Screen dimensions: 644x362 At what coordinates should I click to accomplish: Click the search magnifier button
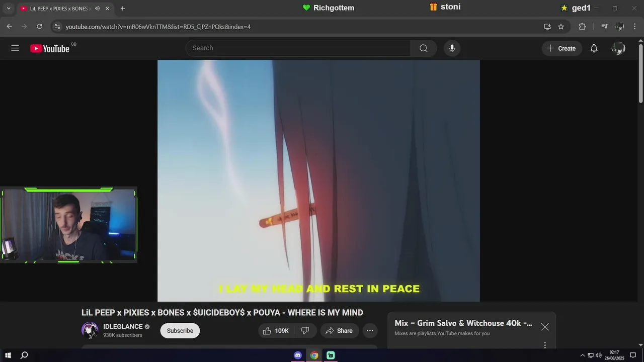(x=424, y=48)
